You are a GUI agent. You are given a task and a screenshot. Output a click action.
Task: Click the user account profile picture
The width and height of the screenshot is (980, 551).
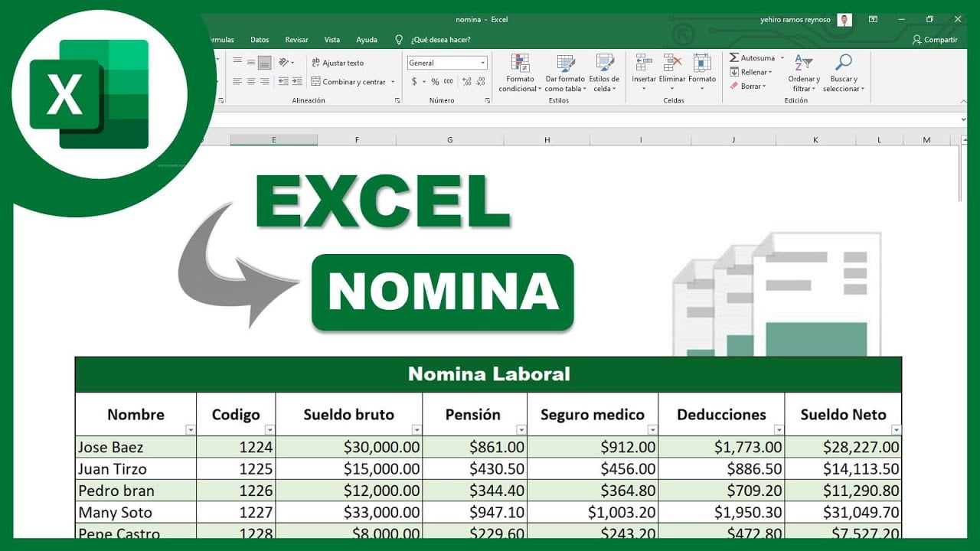point(844,20)
